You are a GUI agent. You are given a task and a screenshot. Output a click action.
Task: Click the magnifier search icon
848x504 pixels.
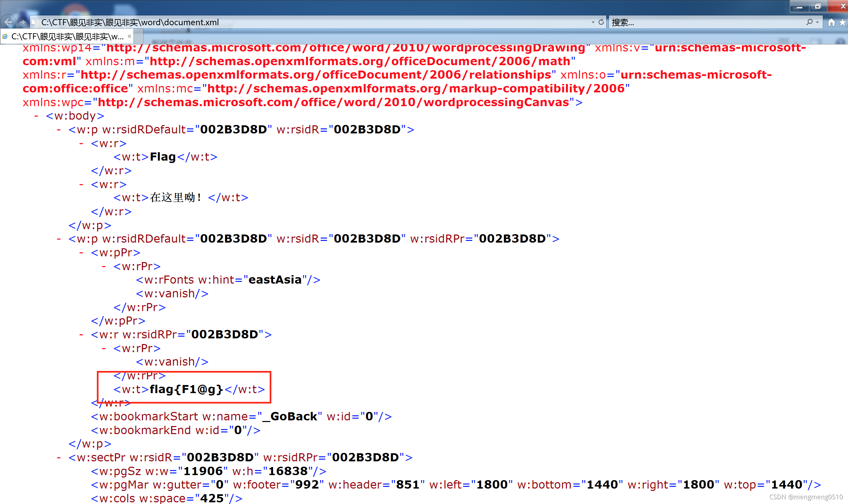pyautogui.click(x=809, y=22)
